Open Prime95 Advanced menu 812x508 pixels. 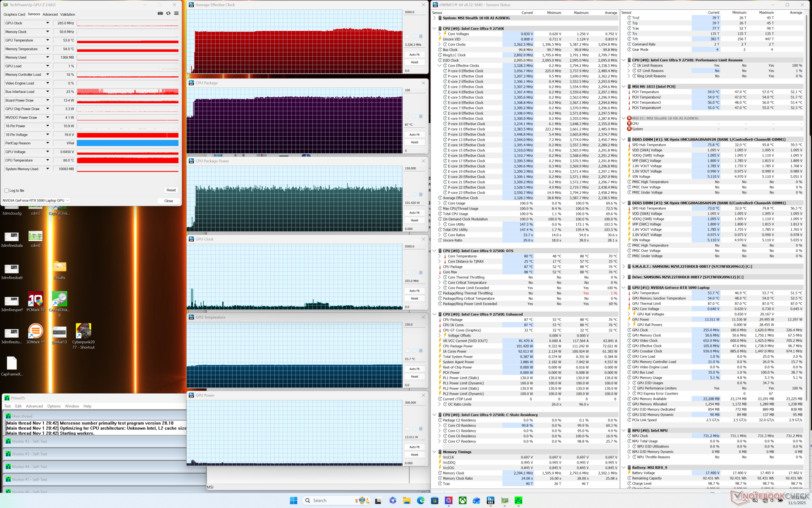click(x=34, y=406)
